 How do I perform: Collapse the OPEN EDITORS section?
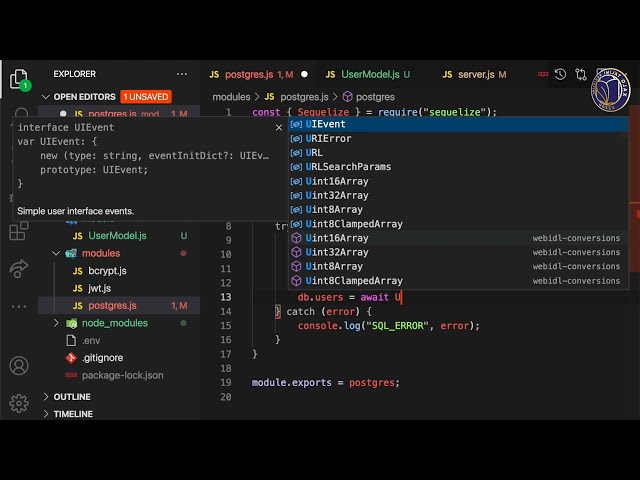point(46,97)
